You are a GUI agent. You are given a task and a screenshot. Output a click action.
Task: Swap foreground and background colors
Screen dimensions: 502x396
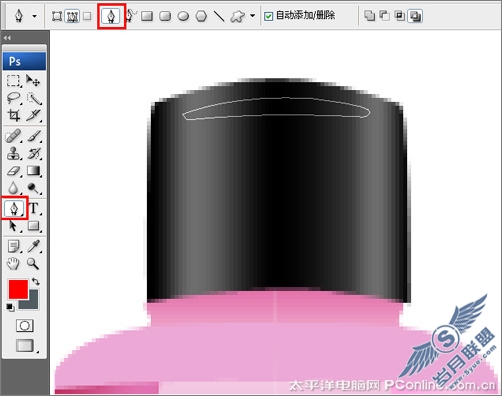[x=36, y=282]
